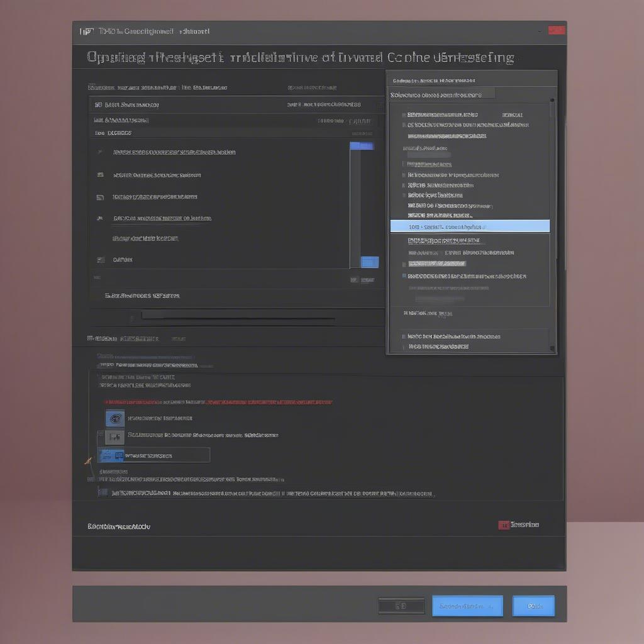
Task: Tick the blue checkbox in the right panel list
Action: (404, 276)
